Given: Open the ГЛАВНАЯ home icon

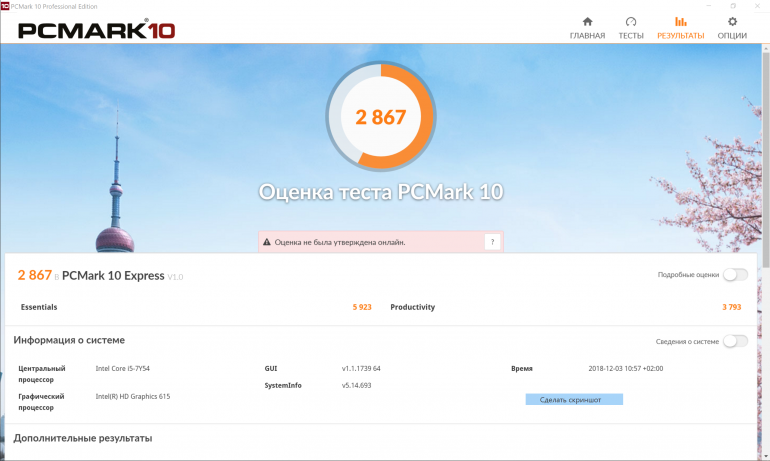Looking at the screenshot, I should coord(587,21).
